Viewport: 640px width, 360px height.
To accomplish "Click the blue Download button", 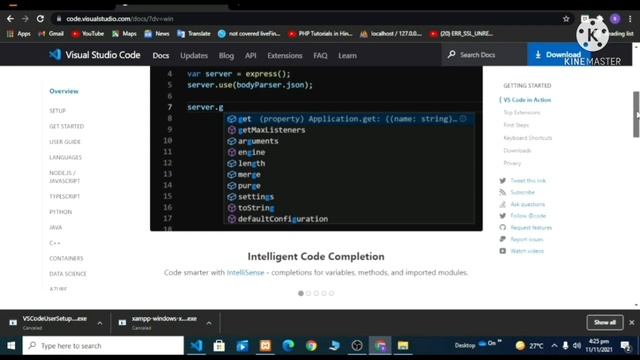I will tap(558, 54).
